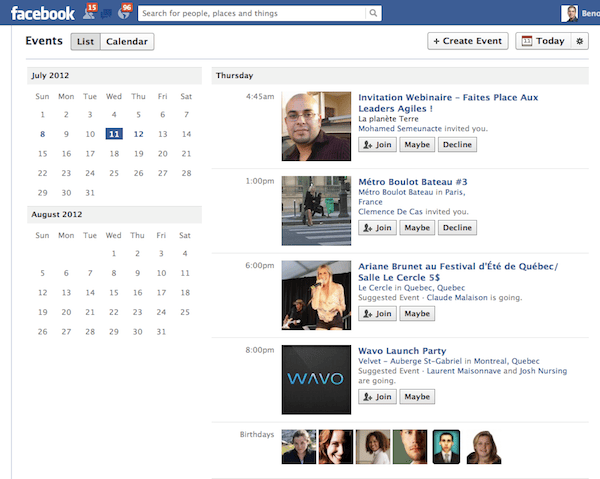This screenshot has height=479, width=600.
Task: Open Ariane Brunet au Festival event link
Action: click(458, 272)
